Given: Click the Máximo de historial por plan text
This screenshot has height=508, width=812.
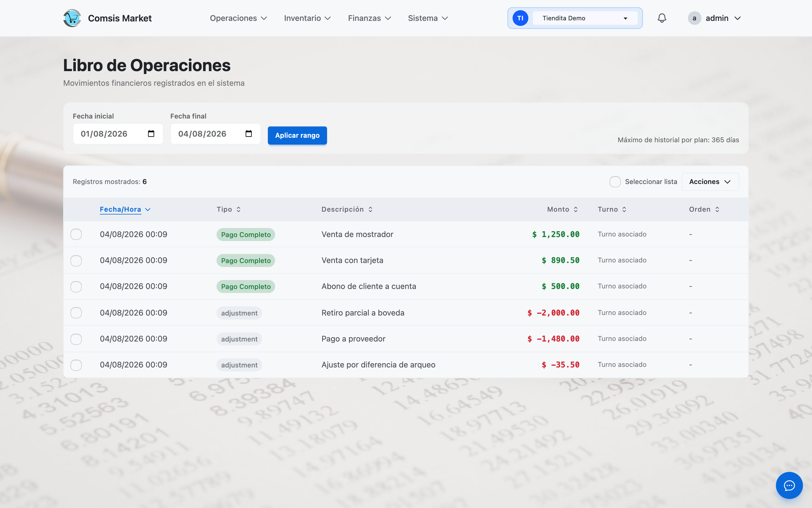Looking at the screenshot, I should pos(678,140).
